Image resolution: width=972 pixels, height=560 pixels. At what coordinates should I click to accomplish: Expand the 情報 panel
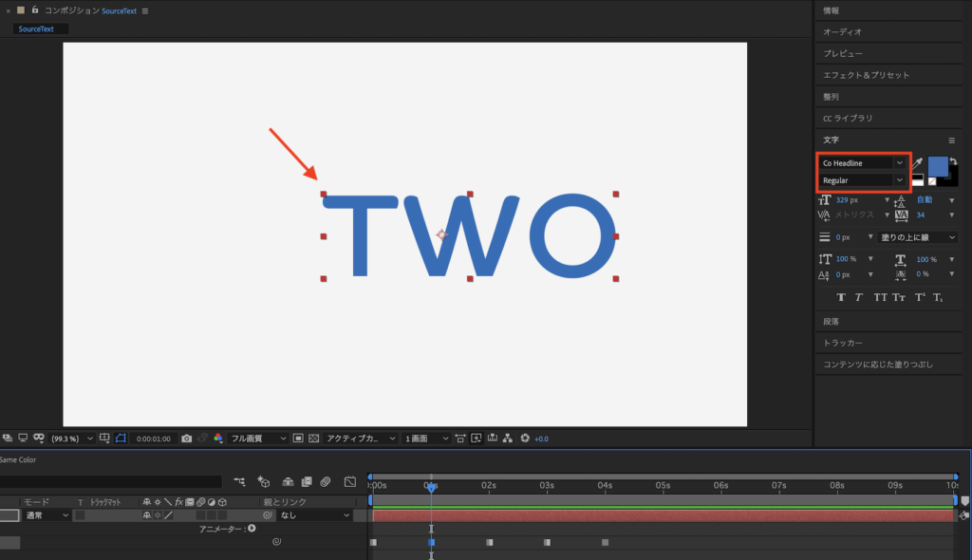pos(888,10)
